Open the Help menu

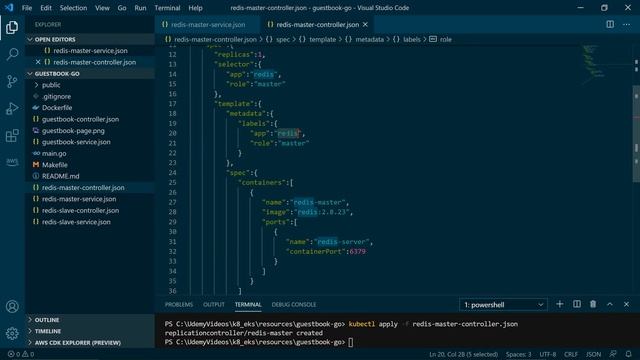coord(196,8)
